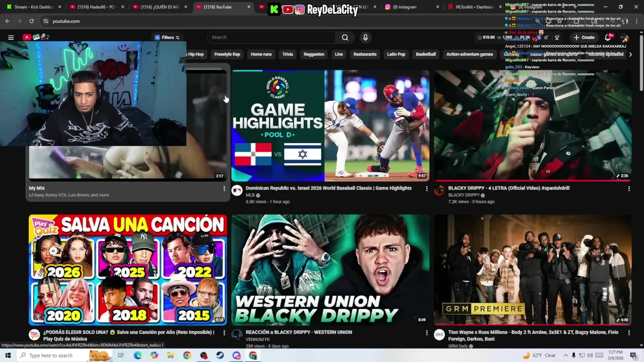
Task: Select the Live category chip
Action: click(x=339, y=54)
